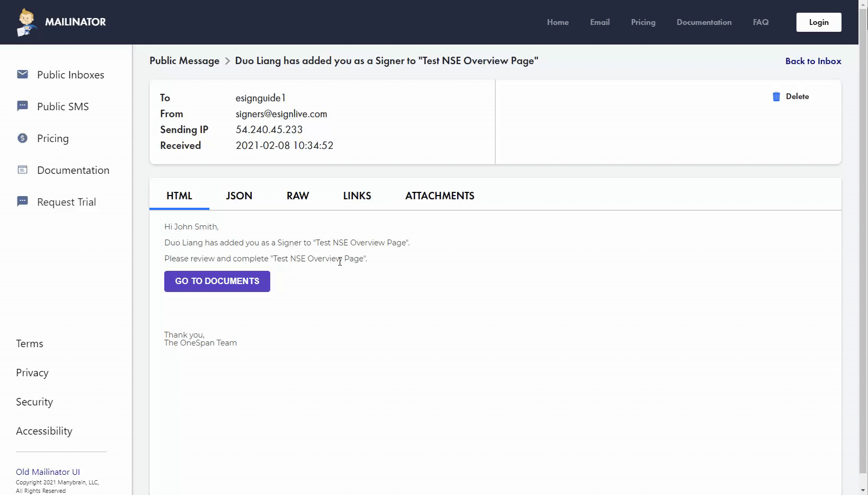Open the Privacy link
The width and height of the screenshot is (868, 495).
pyautogui.click(x=32, y=373)
